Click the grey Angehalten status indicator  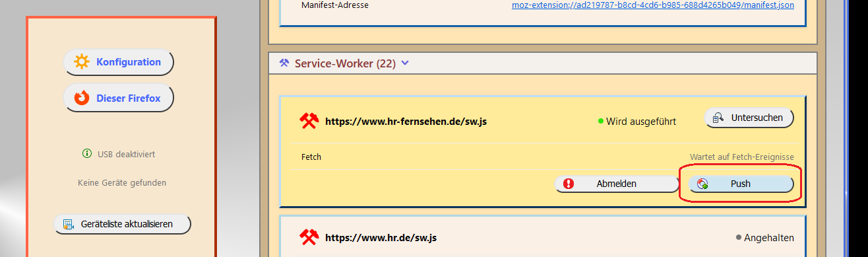739,237
